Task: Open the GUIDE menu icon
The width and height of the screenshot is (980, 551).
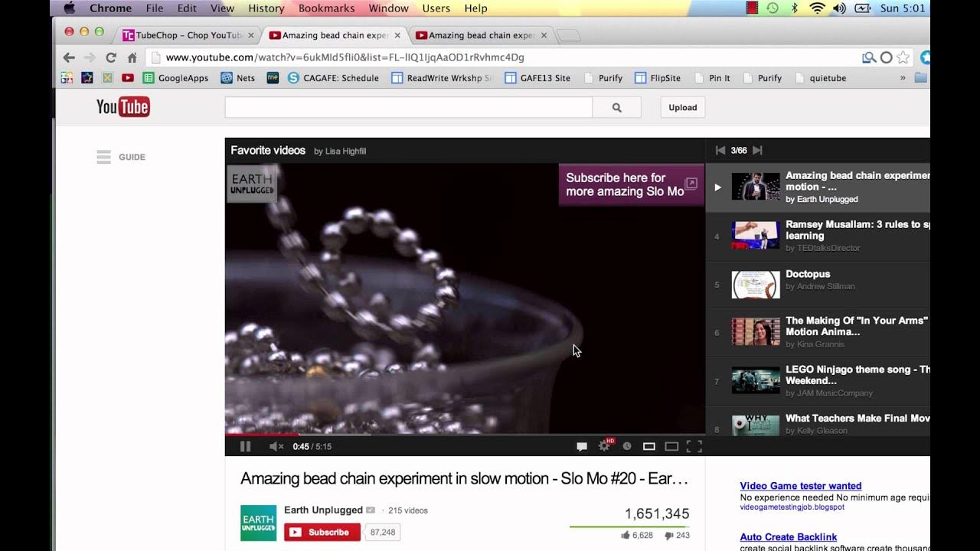Action: tap(104, 157)
